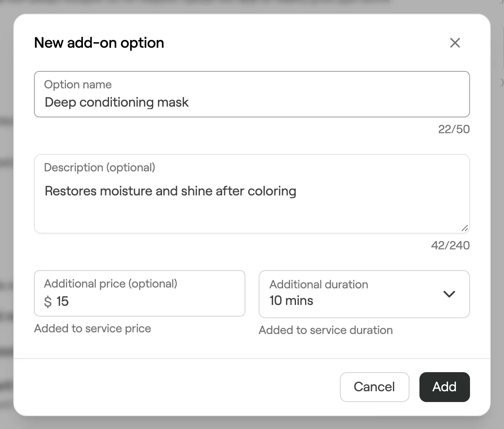This screenshot has height=429, width=504.
Task: Click the 'Added to service price' hint
Action: tap(92, 329)
